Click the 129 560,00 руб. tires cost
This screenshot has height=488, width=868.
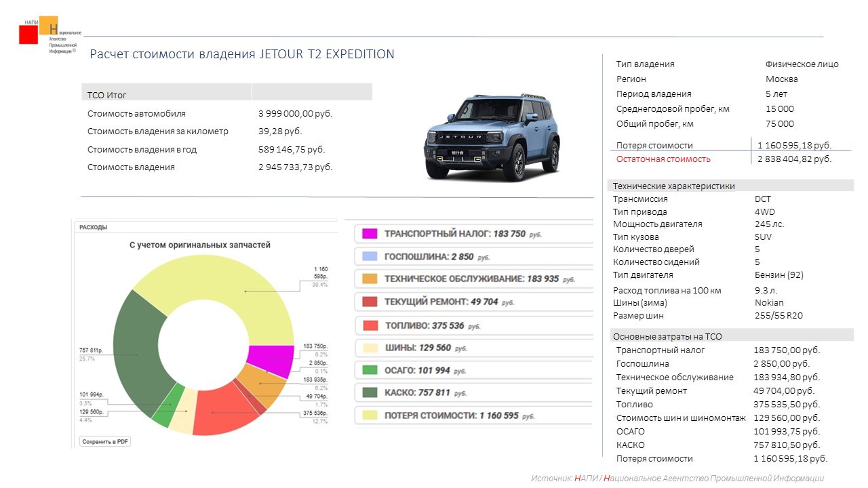pyautogui.click(x=787, y=418)
